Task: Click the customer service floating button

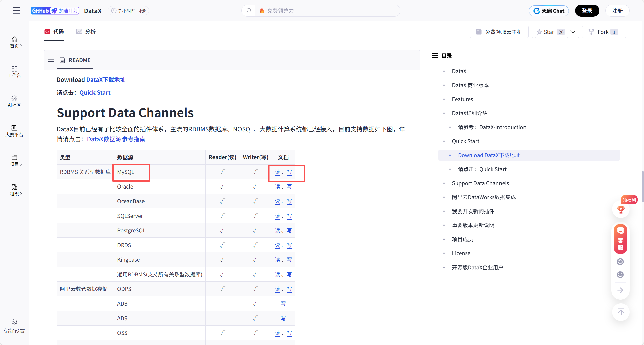Action: [x=620, y=239]
